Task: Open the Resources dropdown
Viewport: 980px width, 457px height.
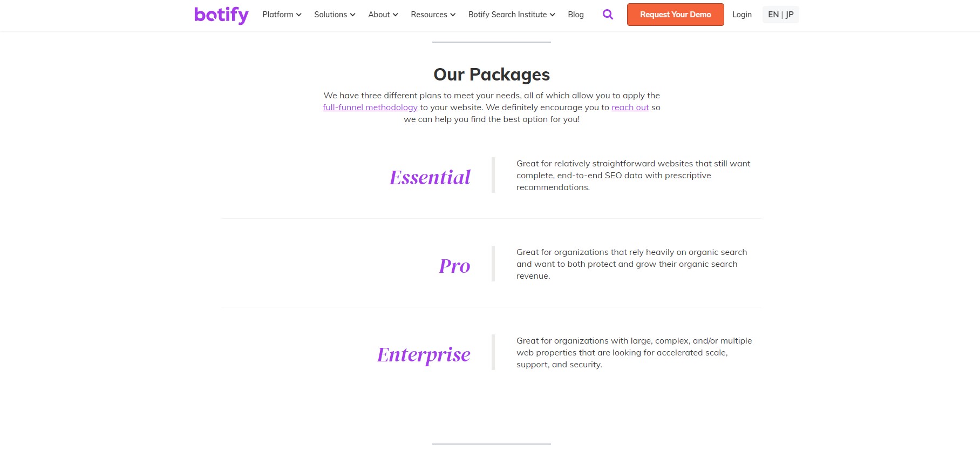Action: (433, 15)
